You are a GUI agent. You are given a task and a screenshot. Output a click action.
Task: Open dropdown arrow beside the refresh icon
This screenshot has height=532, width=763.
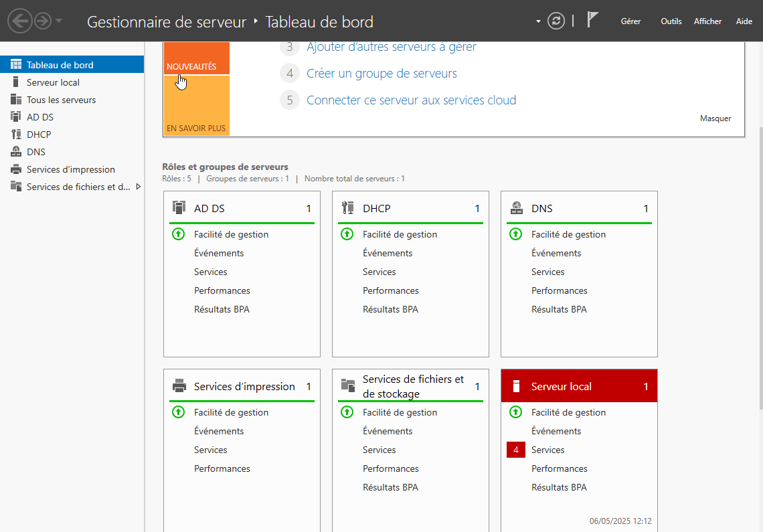tap(538, 21)
